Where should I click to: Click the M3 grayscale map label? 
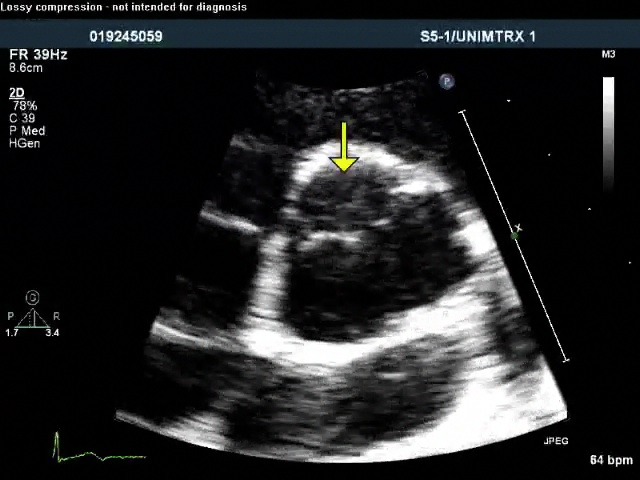[x=608, y=55]
